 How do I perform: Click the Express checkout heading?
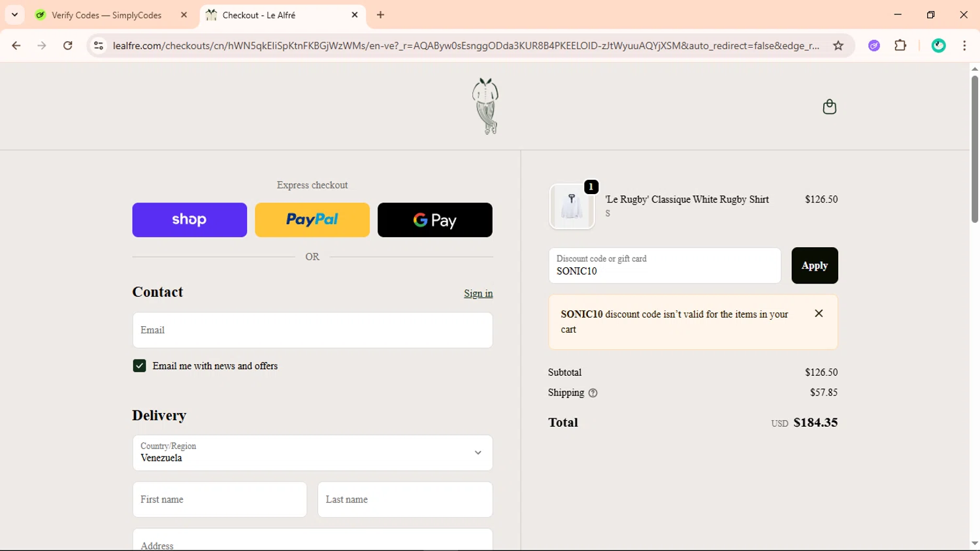pyautogui.click(x=312, y=185)
